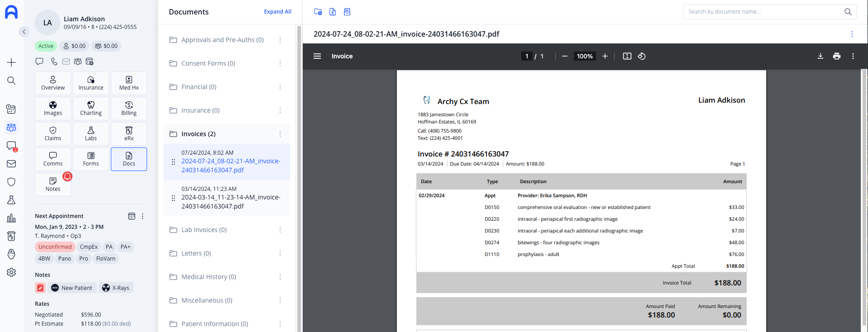Open the Forms tab
Screen dimensions: 868x332
tap(91, 159)
